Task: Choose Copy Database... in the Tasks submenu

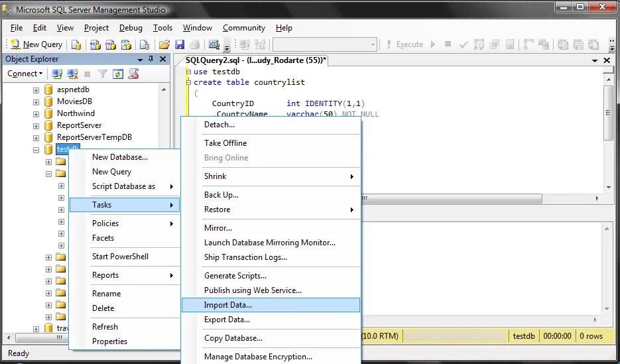Action: 271,338
